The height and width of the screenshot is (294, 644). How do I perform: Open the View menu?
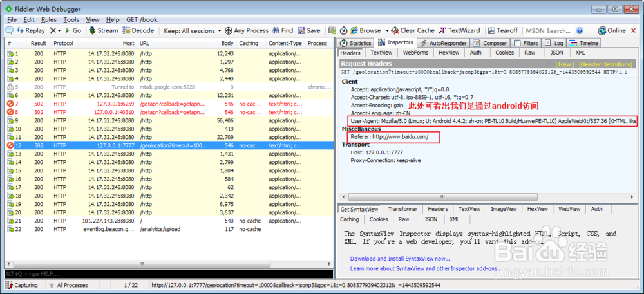[x=93, y=19]
